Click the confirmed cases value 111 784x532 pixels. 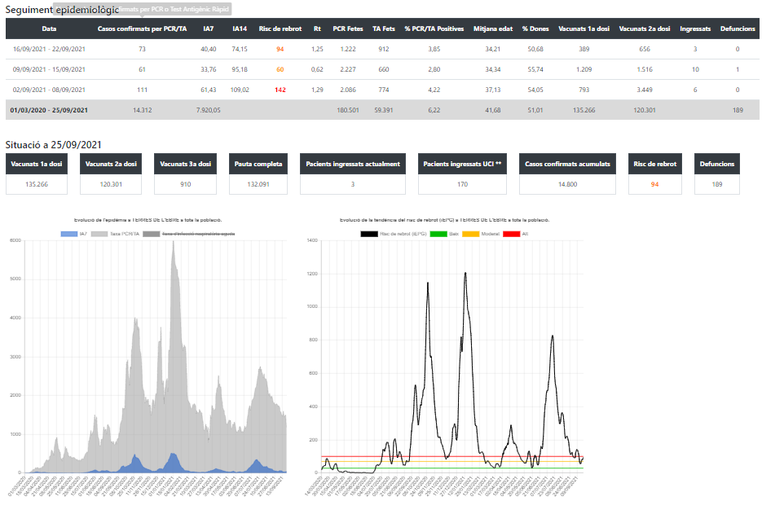coord(142,90)
